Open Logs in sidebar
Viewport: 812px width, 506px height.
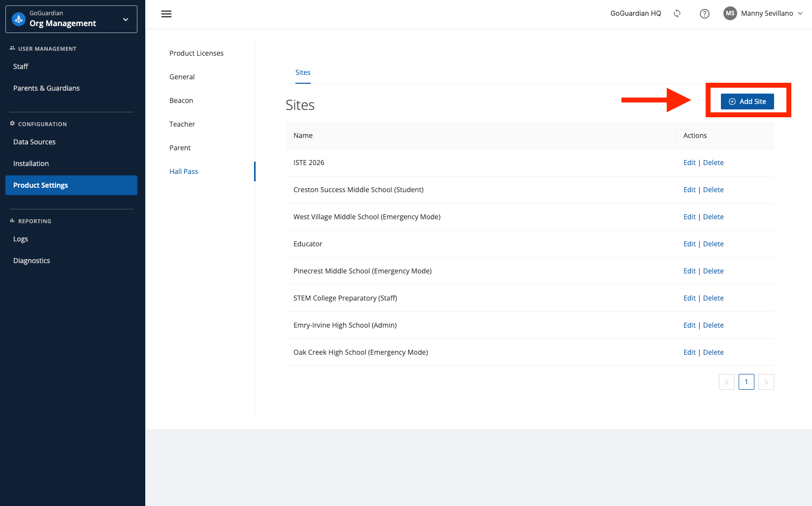21,239
